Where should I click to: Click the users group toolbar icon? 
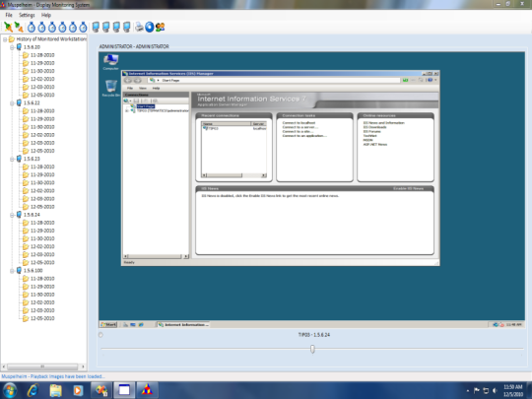point(161,27)
